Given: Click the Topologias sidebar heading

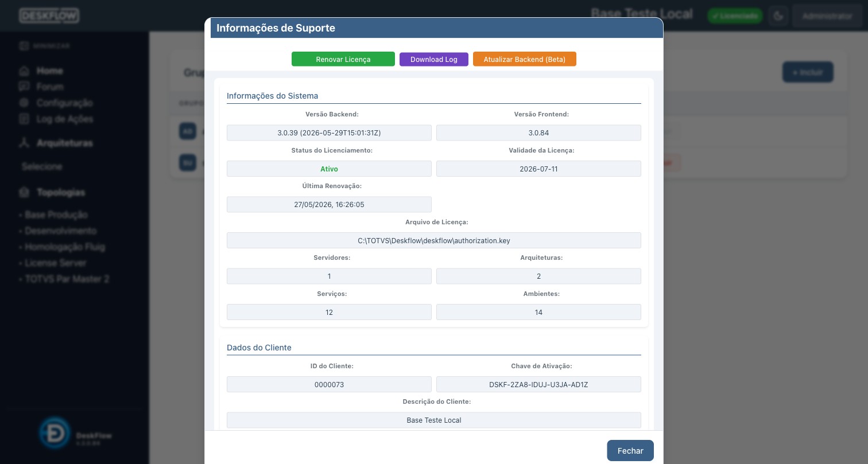Looking at the screenshot, I should [x=61, y=192].
